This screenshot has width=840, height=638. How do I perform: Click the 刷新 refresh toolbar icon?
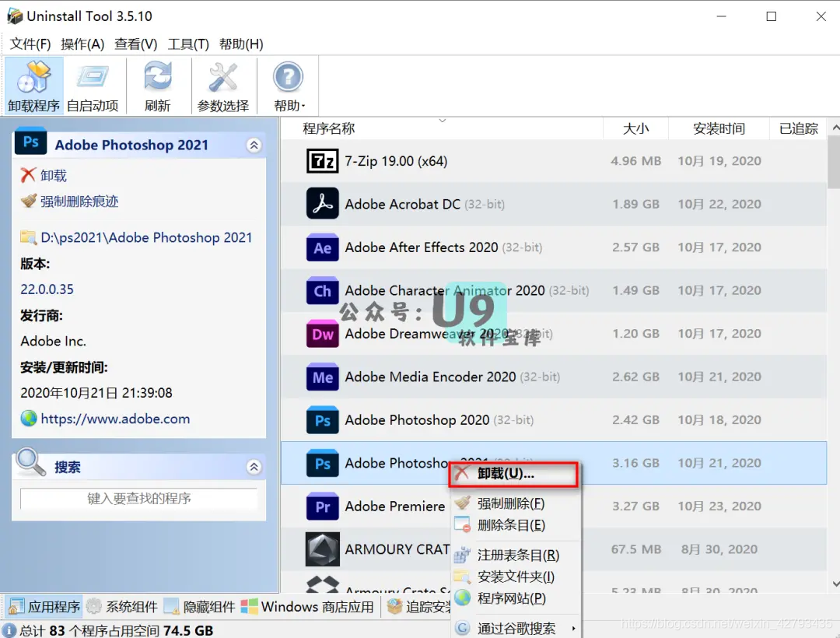pos(157,86)
